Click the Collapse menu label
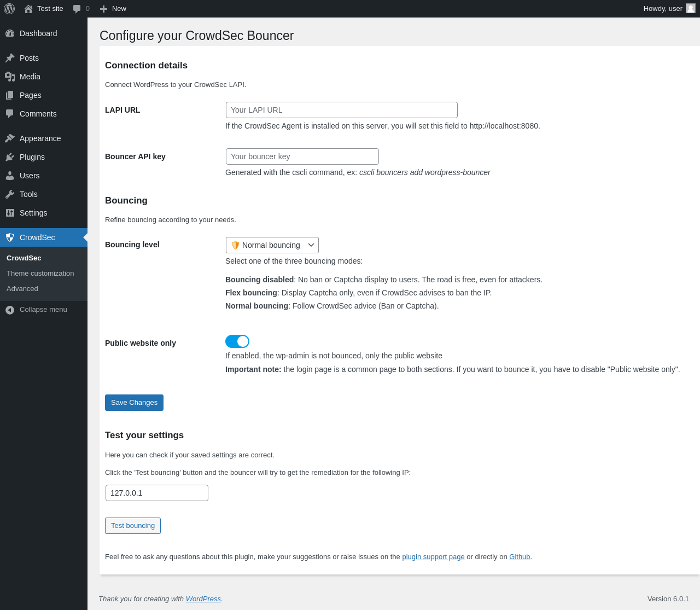This screenshot has width=700, height=610. [43, 310]
